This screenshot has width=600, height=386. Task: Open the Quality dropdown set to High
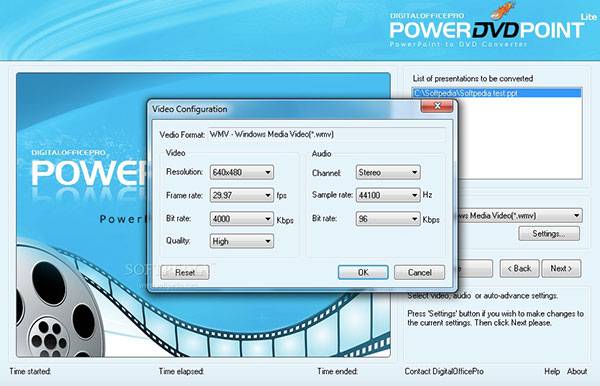[x=241, y=241]
